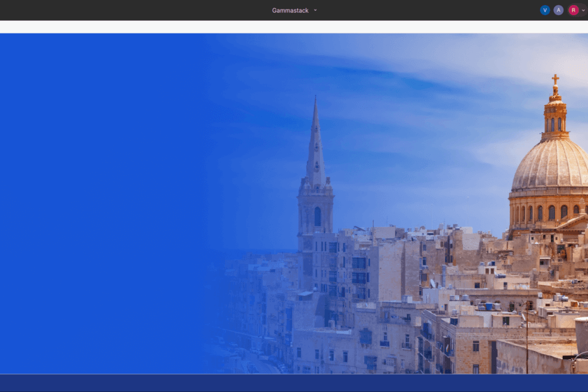
Task: Click the Gammastack title text
Action: coord(290,11)
